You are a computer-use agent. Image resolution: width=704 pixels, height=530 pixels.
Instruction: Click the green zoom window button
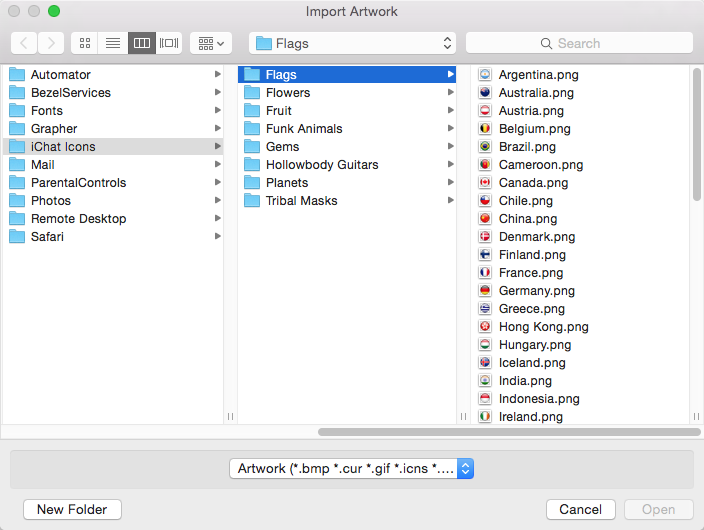(54, 11)
